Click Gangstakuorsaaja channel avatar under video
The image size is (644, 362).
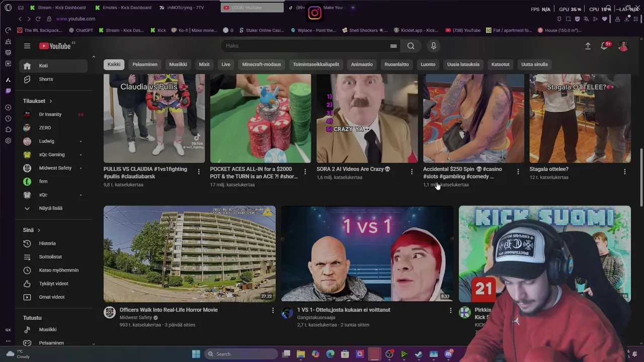[x=287, y=313]
